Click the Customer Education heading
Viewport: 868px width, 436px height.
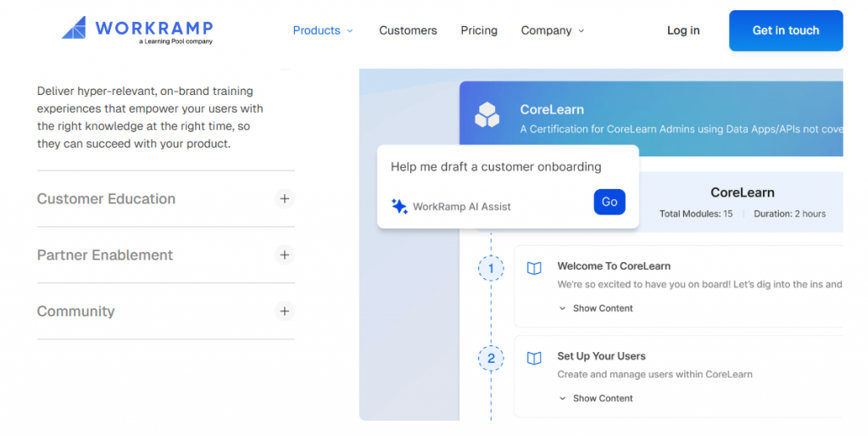click(106, 198)
